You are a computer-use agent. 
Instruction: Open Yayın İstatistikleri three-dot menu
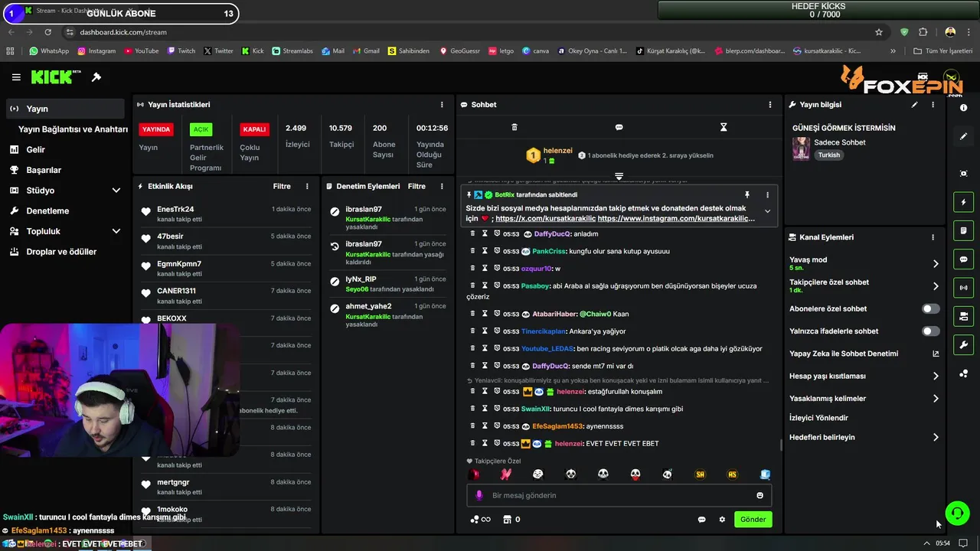442,105
